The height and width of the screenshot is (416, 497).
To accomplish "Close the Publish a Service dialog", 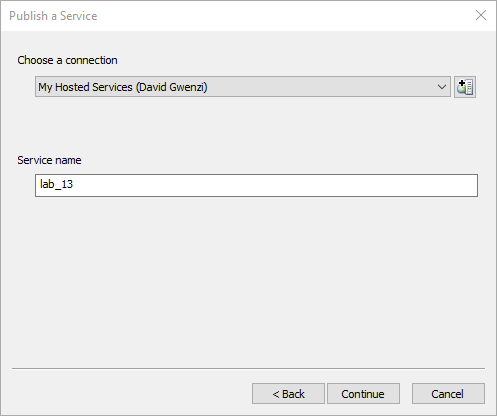I will [481, 15].
